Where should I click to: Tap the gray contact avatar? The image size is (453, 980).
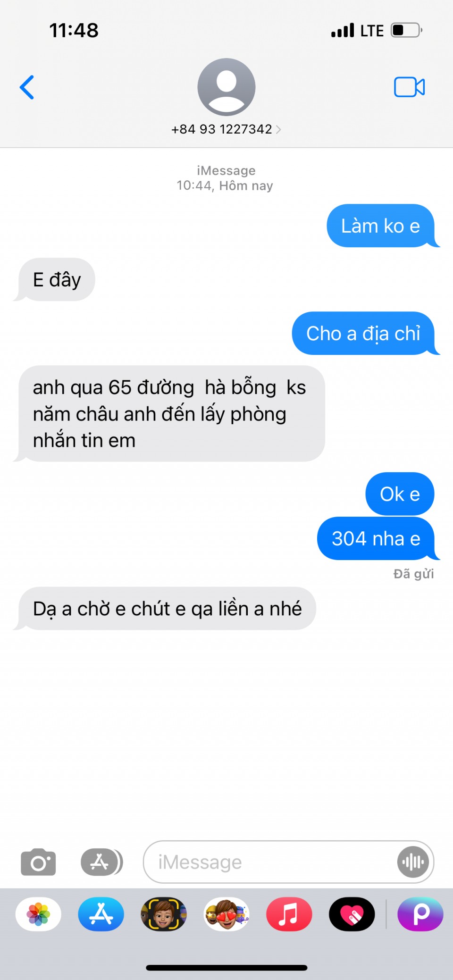pyautogui.click(x=226, y=87)
